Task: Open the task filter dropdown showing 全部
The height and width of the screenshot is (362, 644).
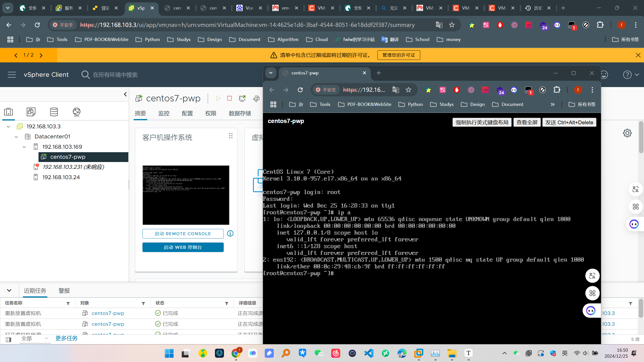Action: pos(35,339)
